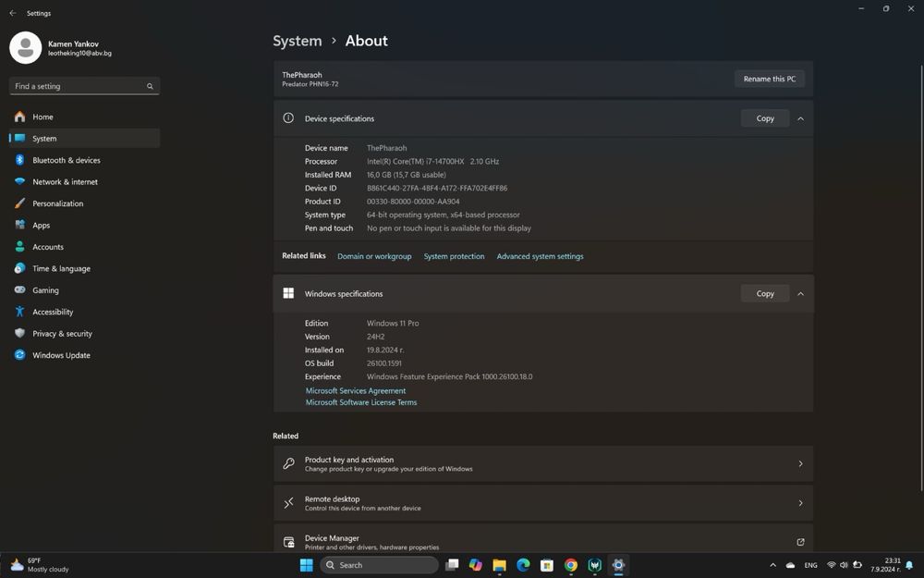
Task: Open Network & internet settings
Action: [84, 181]
